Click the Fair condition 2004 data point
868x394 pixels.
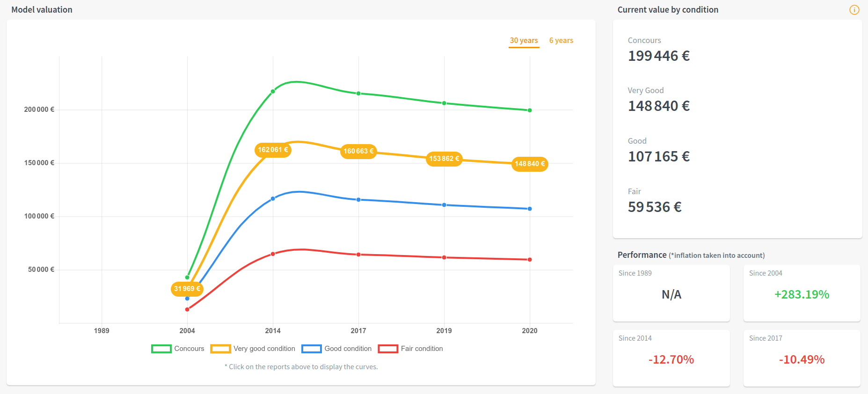[x=187, y=309]
